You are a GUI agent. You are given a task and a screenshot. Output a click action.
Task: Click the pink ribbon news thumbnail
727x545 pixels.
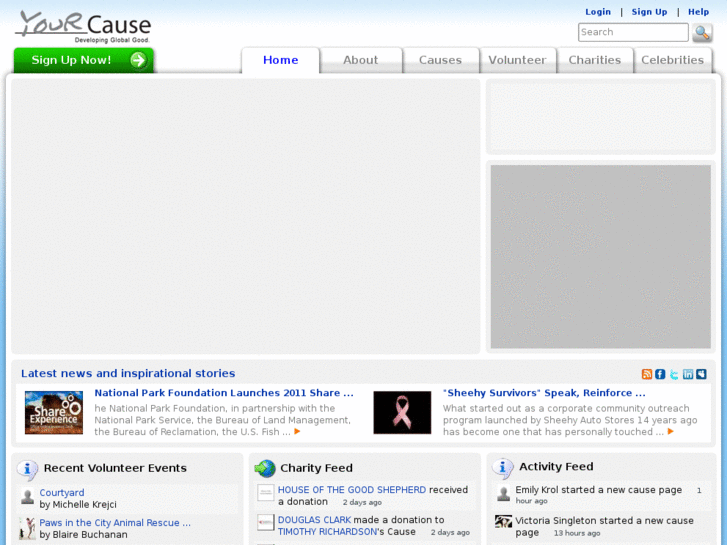[402, 412]
